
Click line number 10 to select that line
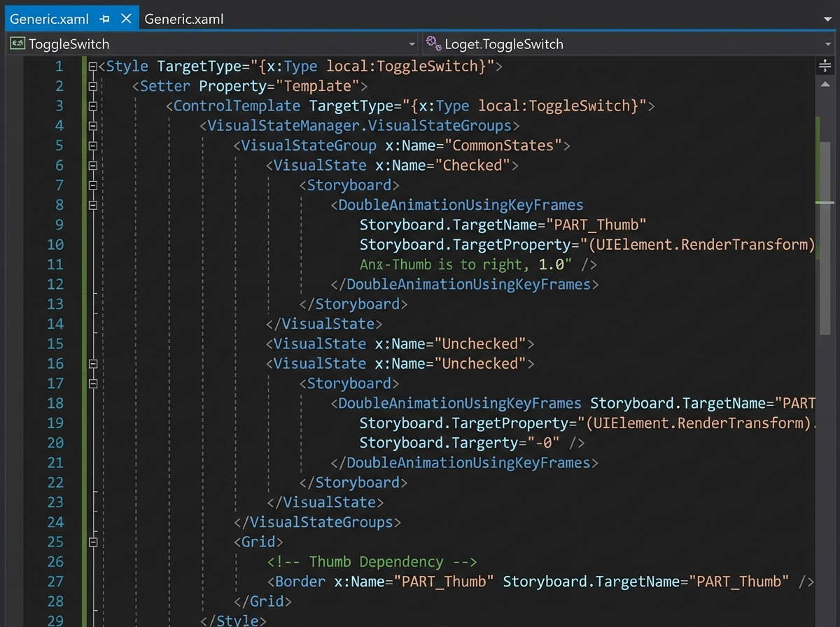55,245
